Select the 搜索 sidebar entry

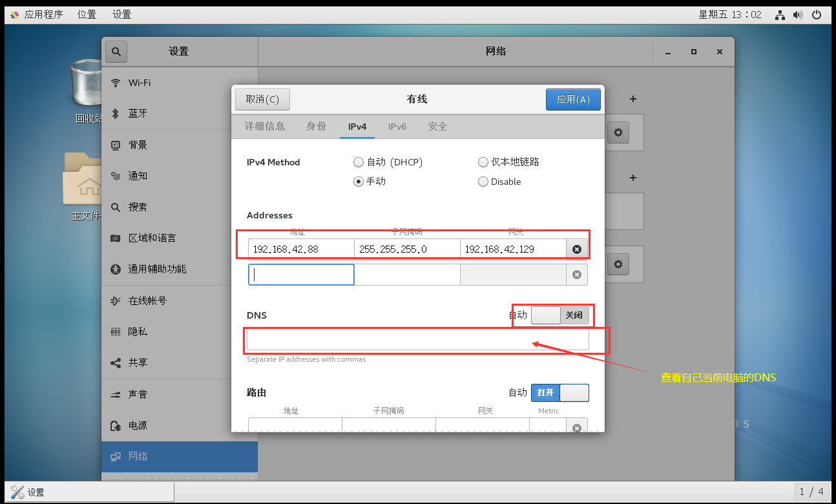pyautogui.click(x=180, y=207)
